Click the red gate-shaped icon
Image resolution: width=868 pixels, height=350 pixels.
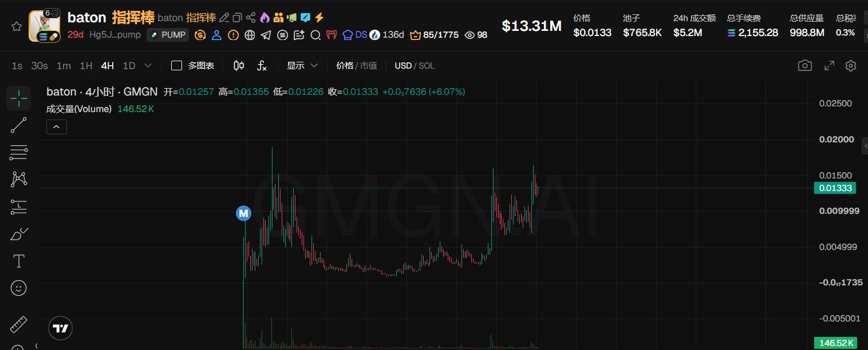[x=332, y=35]
